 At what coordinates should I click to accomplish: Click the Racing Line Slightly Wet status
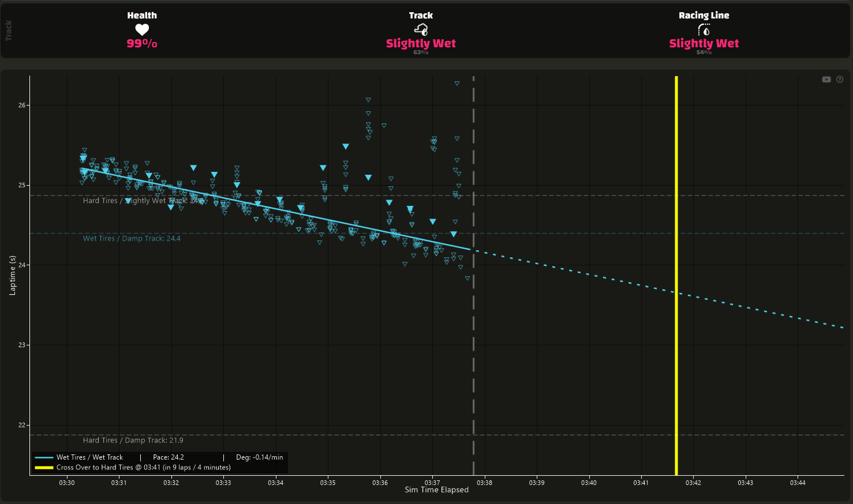[704, 44]
